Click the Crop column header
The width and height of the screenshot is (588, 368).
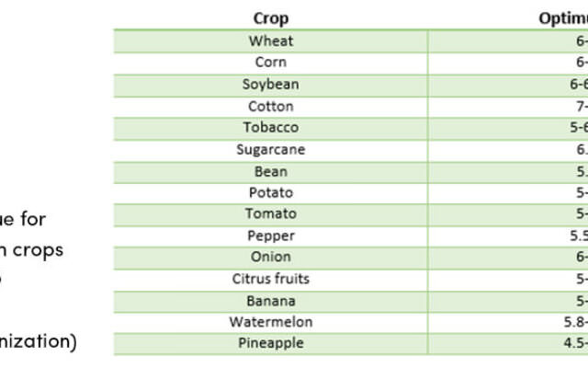pyautogui.click(x=271, y=18)
